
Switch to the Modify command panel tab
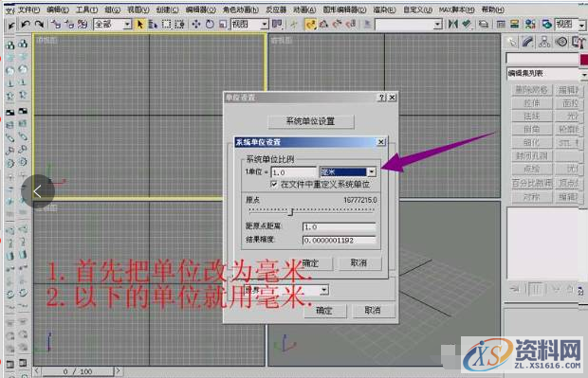click(528, 42)
